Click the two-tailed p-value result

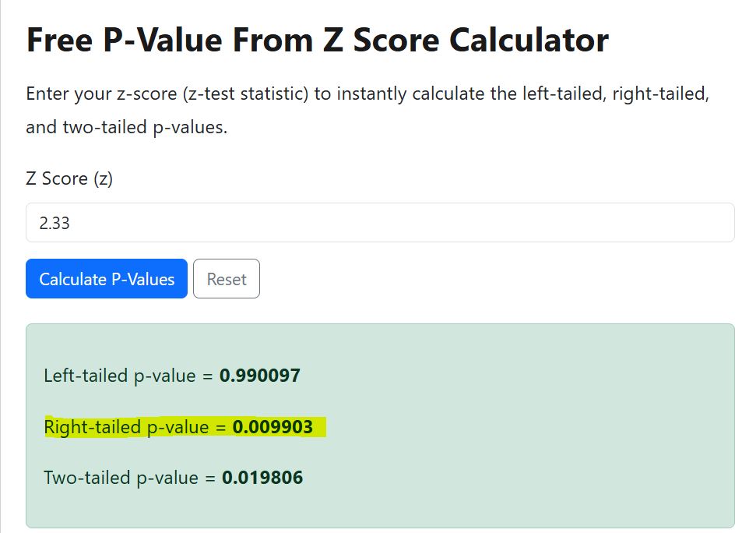coord(174,478)
